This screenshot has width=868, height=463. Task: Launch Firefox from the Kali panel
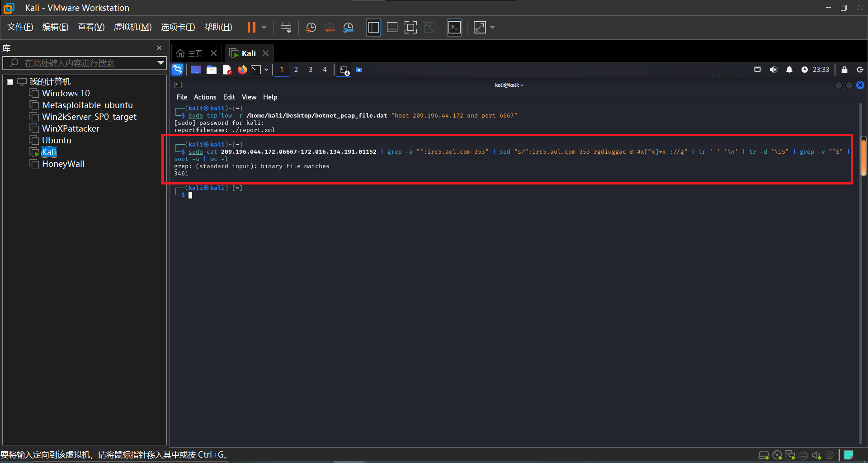click(242, 70)
